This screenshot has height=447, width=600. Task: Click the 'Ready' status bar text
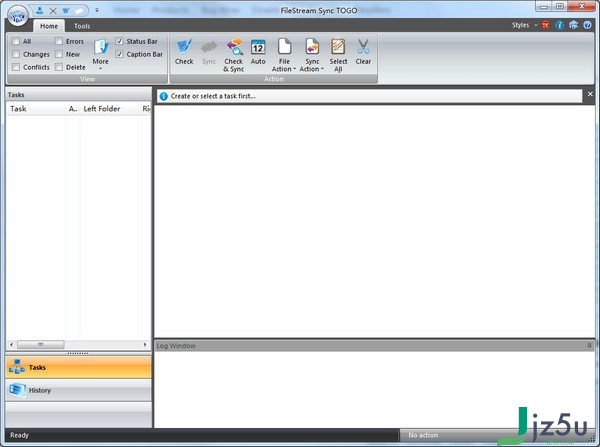[20, 435]
